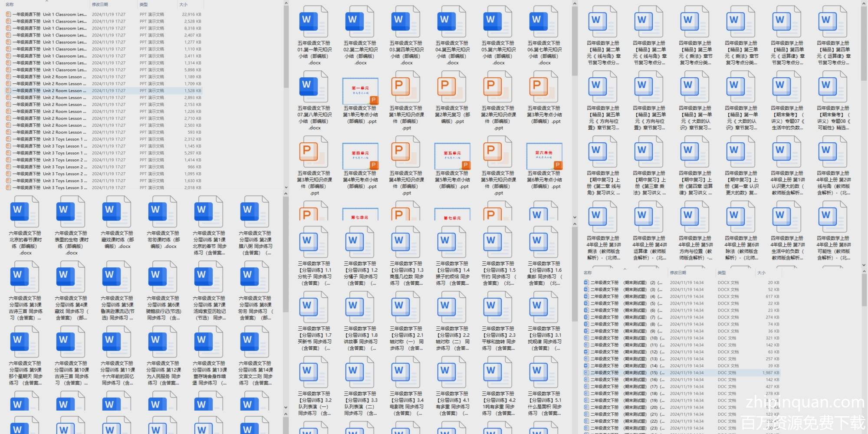Sort 一年级英语 list by 类型 column header
The image size is (868, 434).
click(144, 4)
